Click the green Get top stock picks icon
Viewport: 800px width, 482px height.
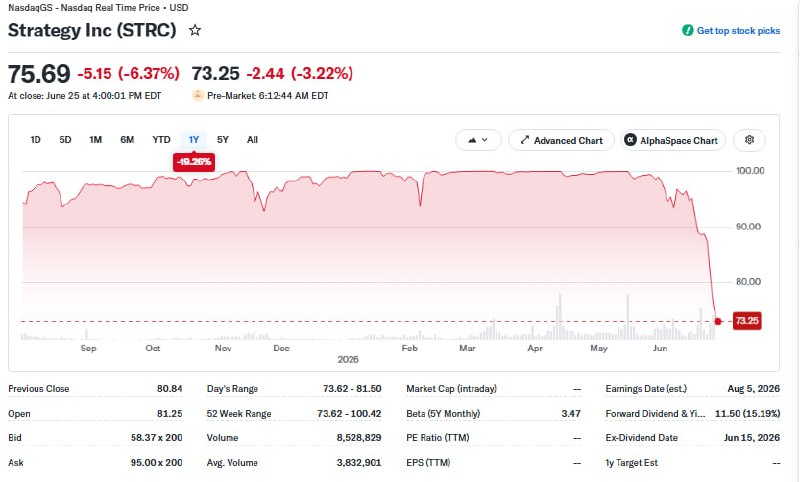[x=688, y=30]
